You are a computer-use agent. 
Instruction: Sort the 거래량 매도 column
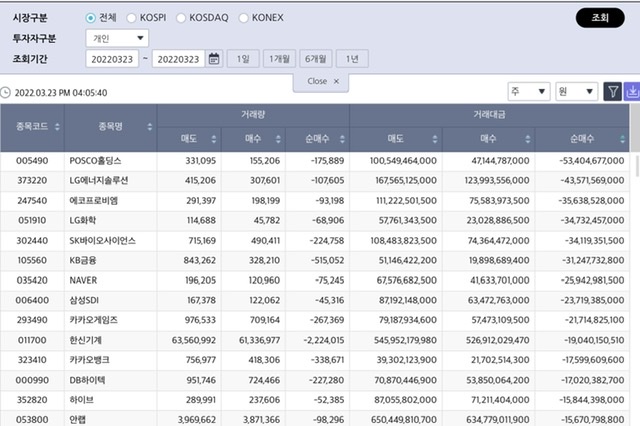click(213, 138)
